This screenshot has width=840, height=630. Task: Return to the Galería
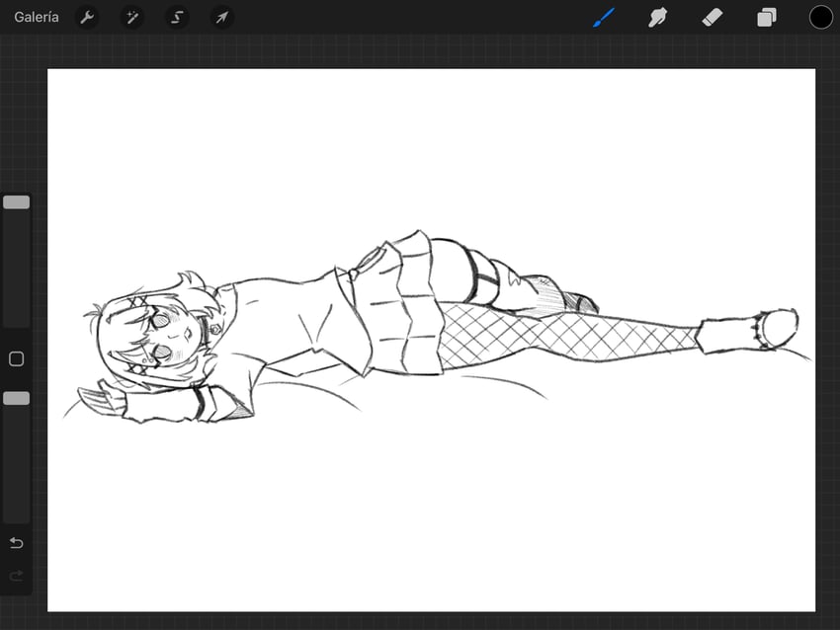(37, 18)
